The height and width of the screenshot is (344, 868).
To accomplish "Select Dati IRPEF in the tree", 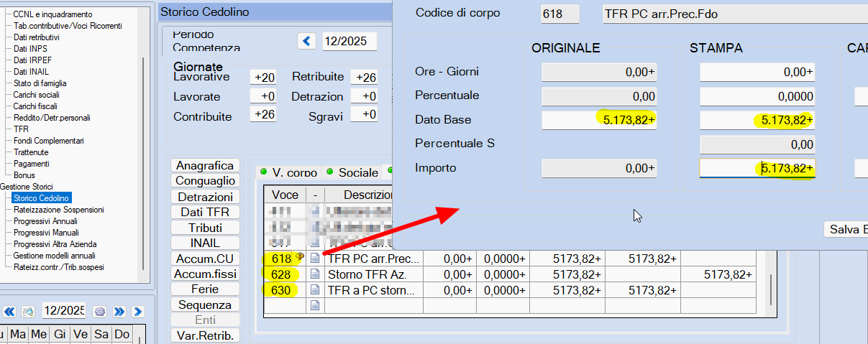I will pyautogui.click(x=32, y=60).
